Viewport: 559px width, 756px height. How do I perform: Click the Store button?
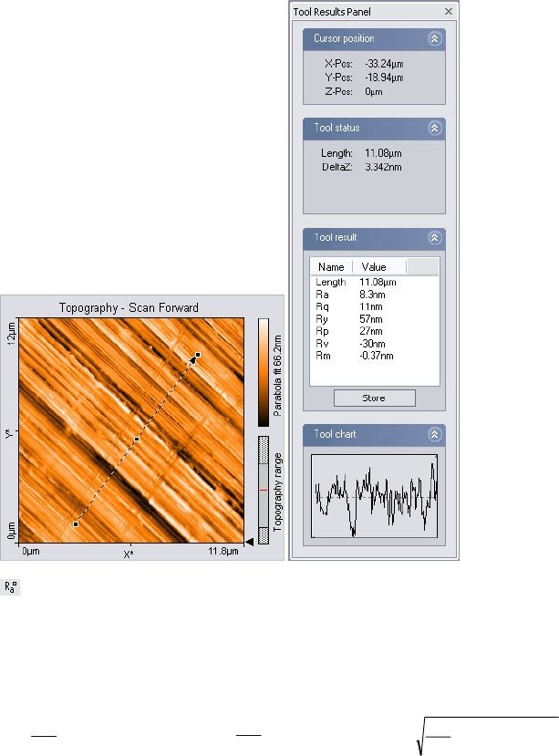tap(374, 399)
